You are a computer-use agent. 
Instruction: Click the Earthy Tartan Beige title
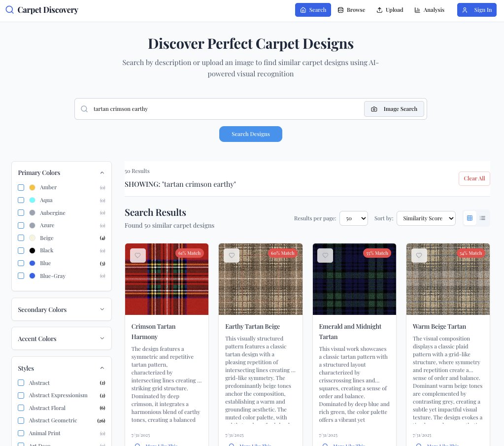tap(253, 327)
